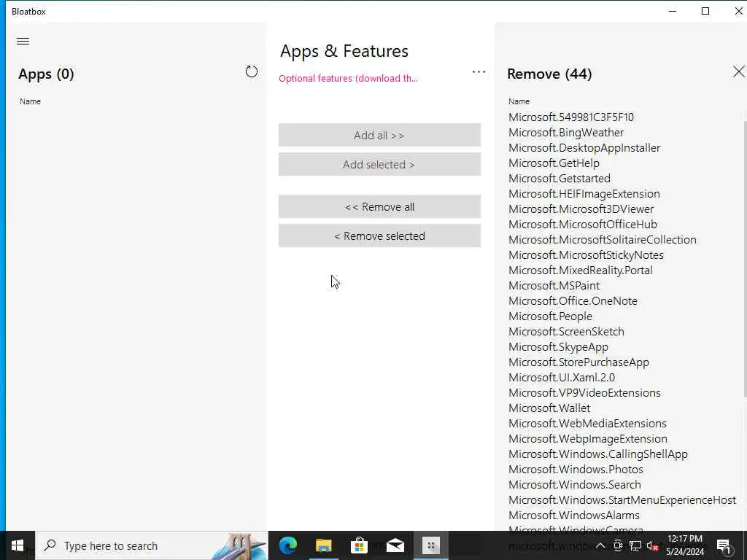The image size is (747, 560).
Task: Select Microsoft.Getstarted entry
Action: coord(560,178)
